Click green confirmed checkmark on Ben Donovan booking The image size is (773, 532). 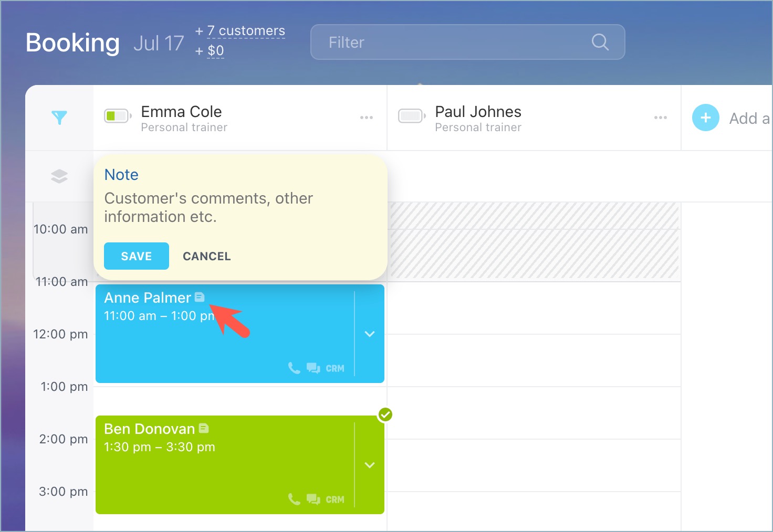pyautogui.click(x=385, y=415)
